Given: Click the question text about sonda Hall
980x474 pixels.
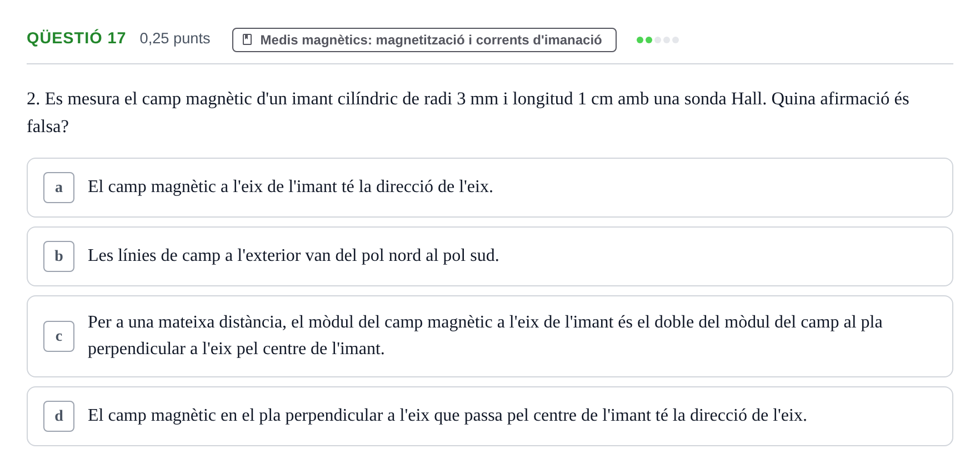Looking at the screenshot, I should (468, 112).
